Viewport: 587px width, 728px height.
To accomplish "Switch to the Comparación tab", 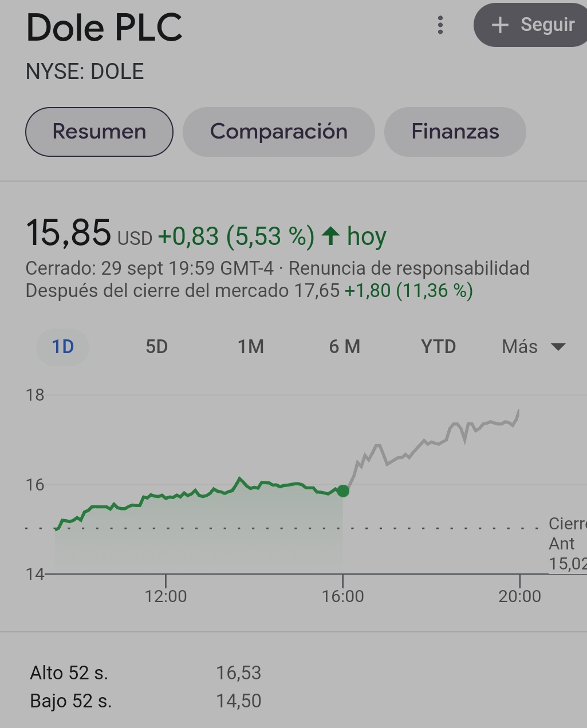I will [x=278, y=132].
